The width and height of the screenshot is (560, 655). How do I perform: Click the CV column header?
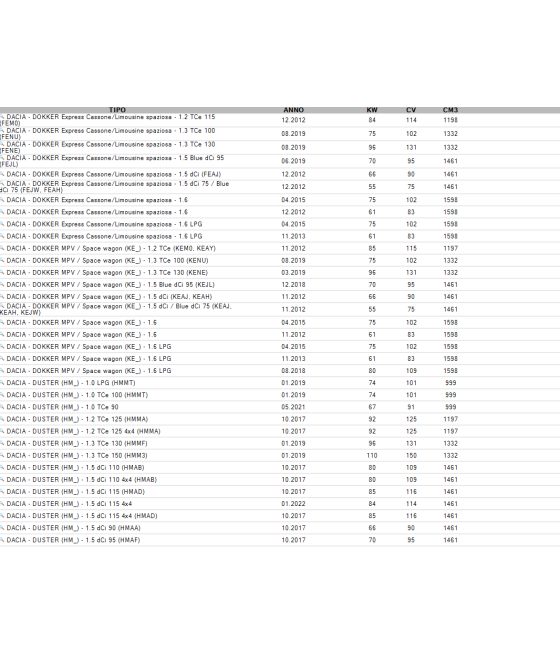click(411, 110)
